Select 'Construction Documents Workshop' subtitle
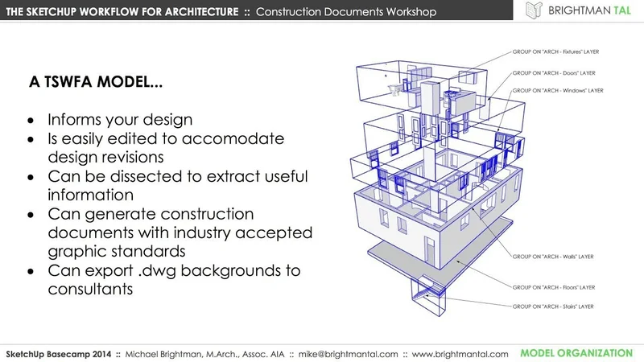 tap(346, 12)
